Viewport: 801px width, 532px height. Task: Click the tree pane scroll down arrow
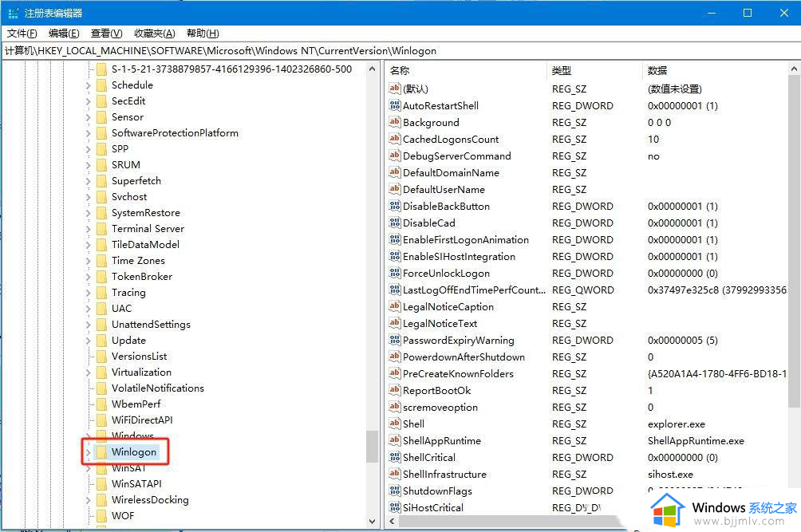pos(372,522)
